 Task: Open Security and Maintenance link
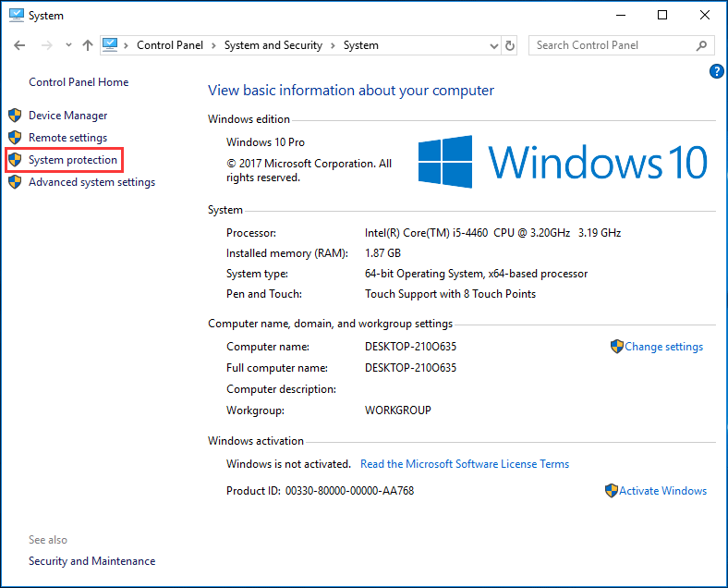pyautogui.click(x=92, y=561)
